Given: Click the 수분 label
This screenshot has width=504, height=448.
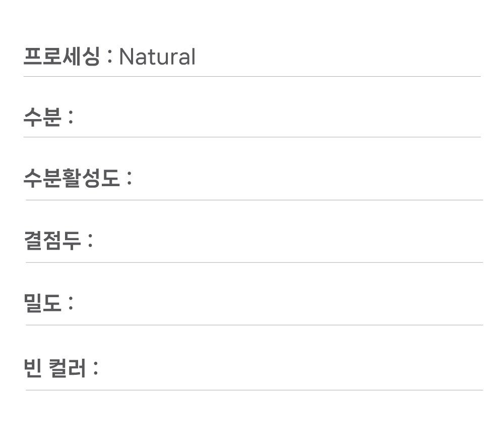Looking at the screenshot, I should 42,117.
